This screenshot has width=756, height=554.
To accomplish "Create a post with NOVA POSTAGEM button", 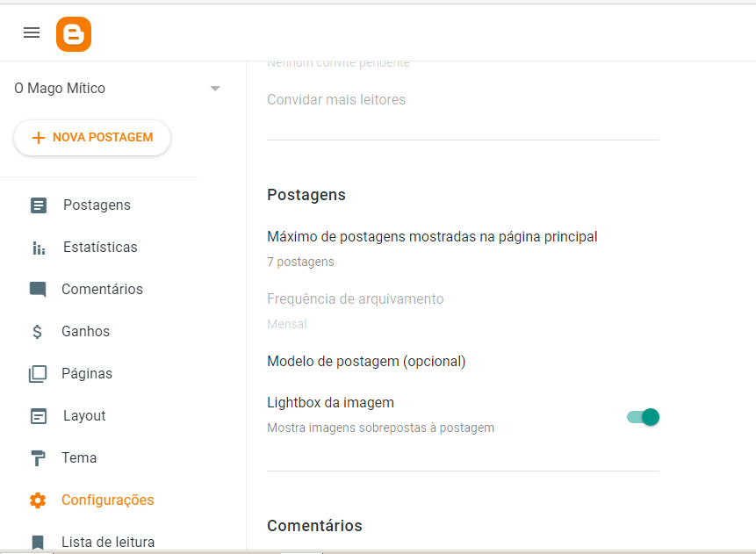I will pos(92,138).
